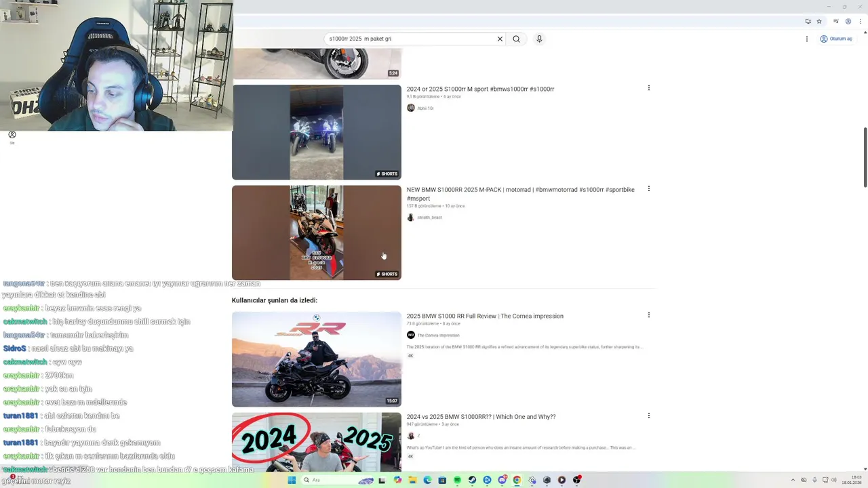Click the Abbi 10r channel avatar
868x488 pixels.
coord(411,108)
